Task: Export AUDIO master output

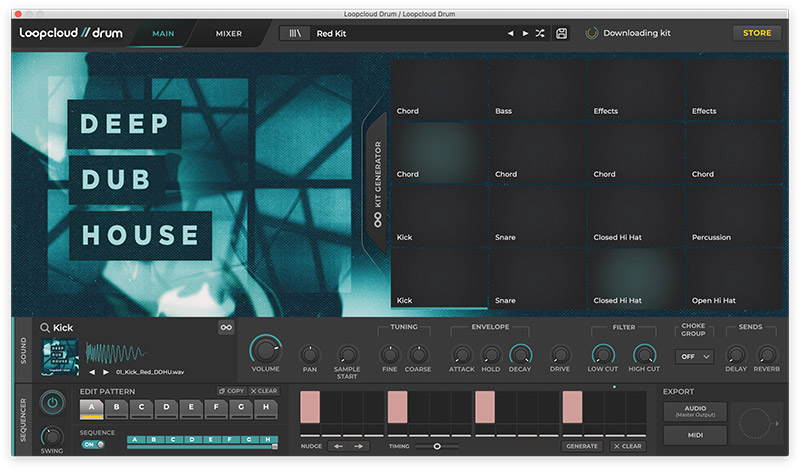Action: pyautogui.click(x=695, y=411)
